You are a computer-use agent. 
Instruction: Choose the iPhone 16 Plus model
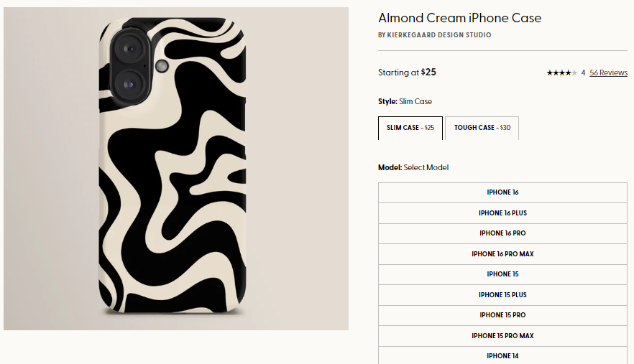click(x=502, y=213)
